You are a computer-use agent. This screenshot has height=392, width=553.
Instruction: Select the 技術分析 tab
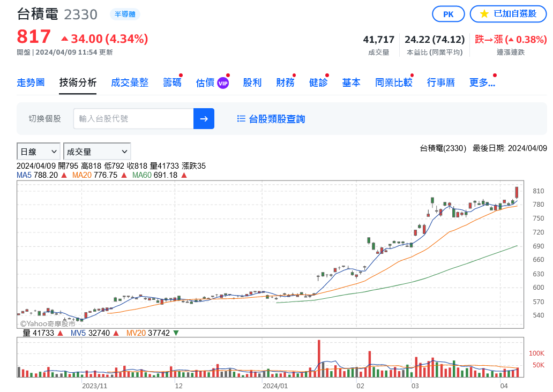click(x=78, y=82)
